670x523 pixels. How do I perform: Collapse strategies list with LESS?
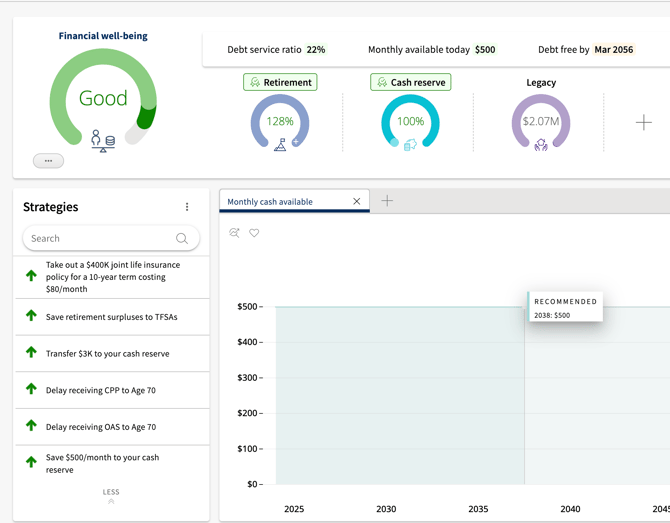(111, 496)
